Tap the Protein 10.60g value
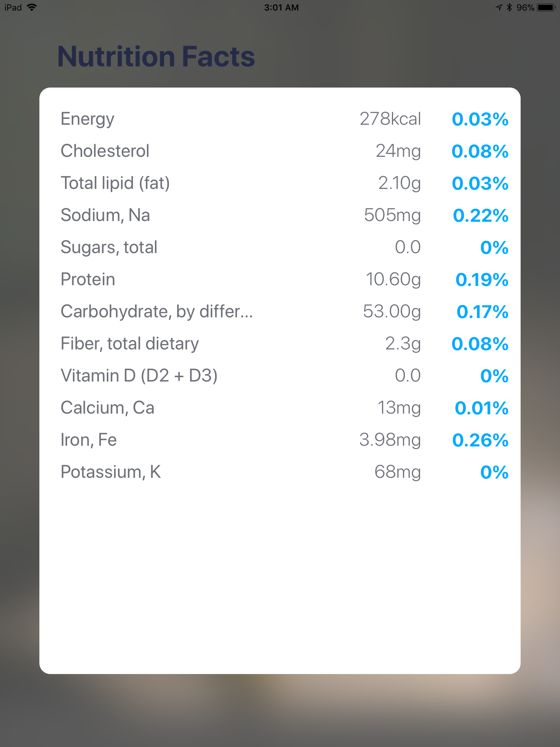The image size is (560, 747). click(x=393, y=279)
